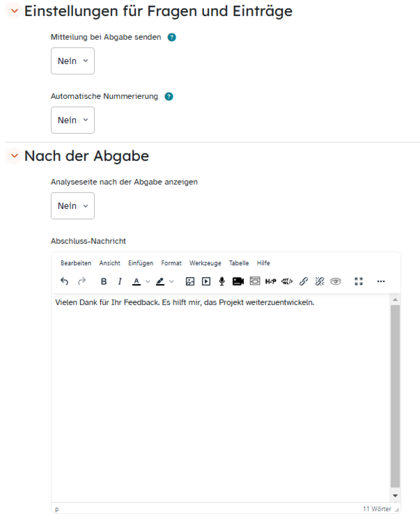
Task: Insert an image via the image icon
Action: click(x=190, y=281)
